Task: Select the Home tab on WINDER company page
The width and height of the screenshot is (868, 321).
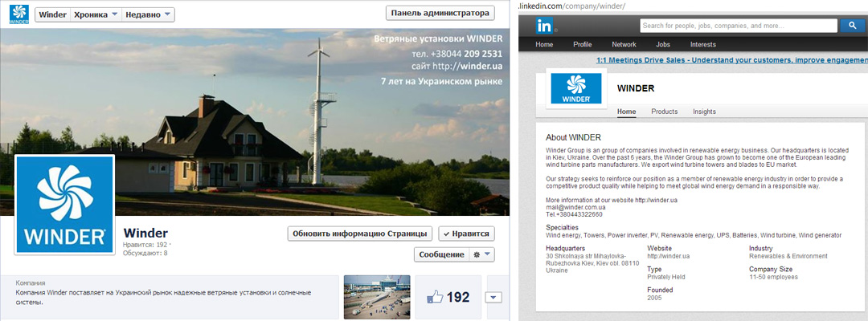Action: point(626,112)
